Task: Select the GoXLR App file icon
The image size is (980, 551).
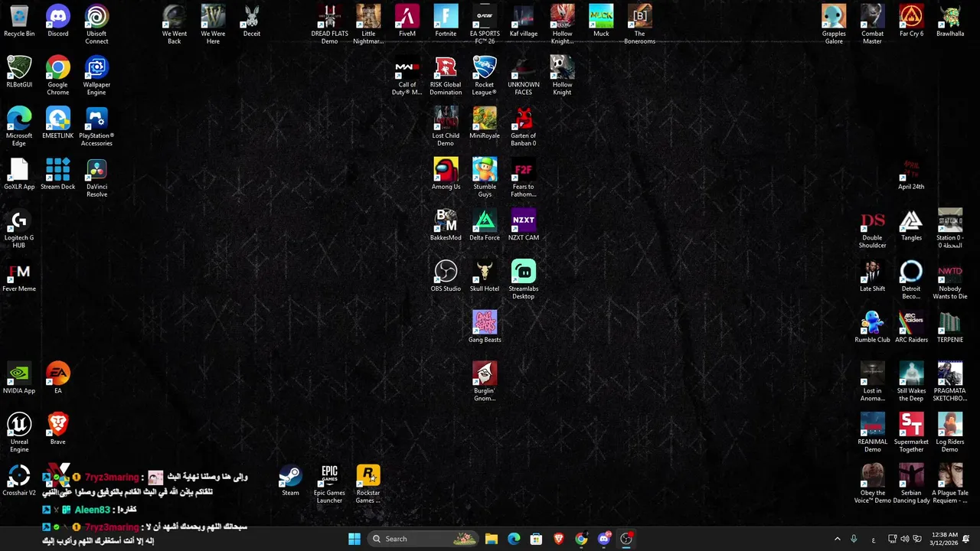Action: [19, 174]
